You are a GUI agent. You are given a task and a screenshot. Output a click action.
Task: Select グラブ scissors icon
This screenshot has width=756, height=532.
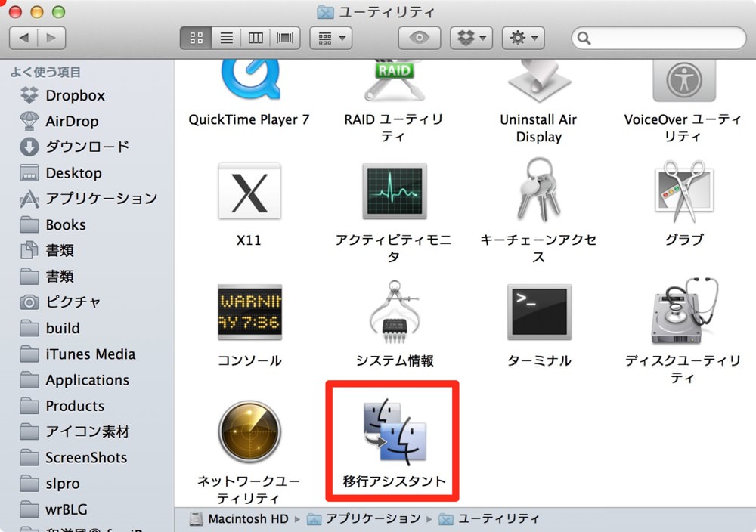pos(683,191)
